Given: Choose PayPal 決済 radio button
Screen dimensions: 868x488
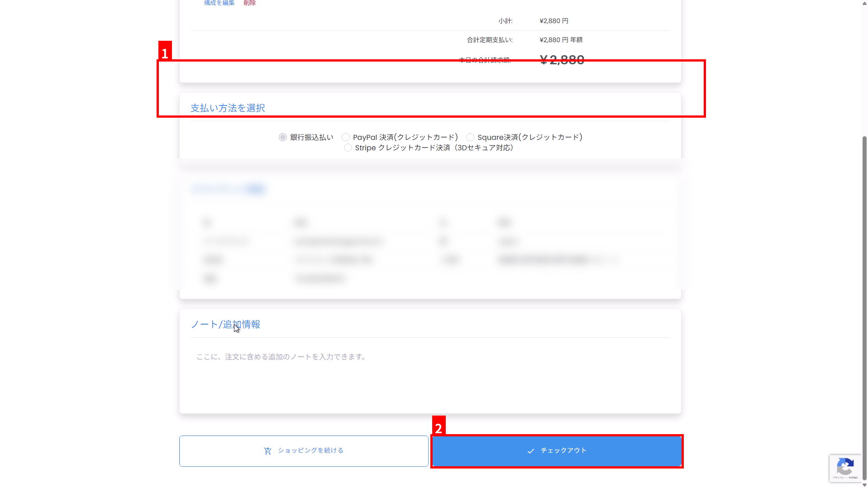Looking at the screenshot, I should pos(346,137).
